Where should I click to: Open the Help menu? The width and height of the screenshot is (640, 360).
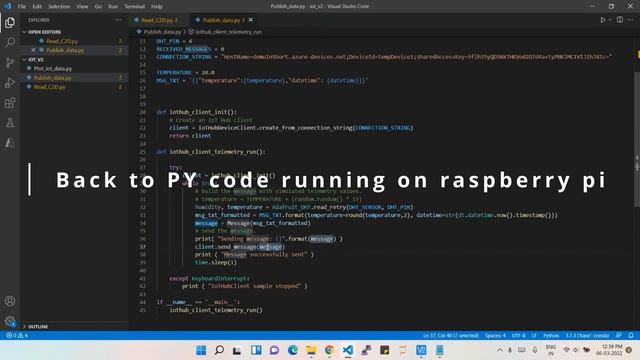coord(157,7)
